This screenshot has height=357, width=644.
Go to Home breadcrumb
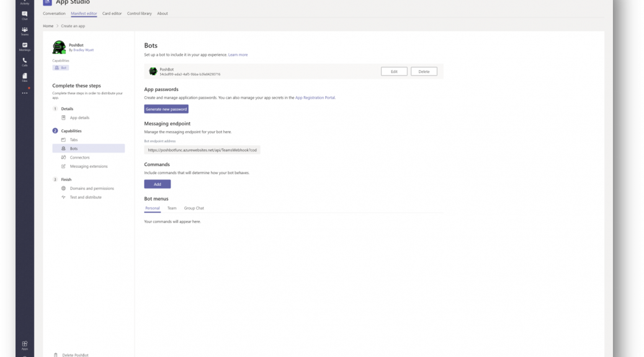tap(48, 26)
